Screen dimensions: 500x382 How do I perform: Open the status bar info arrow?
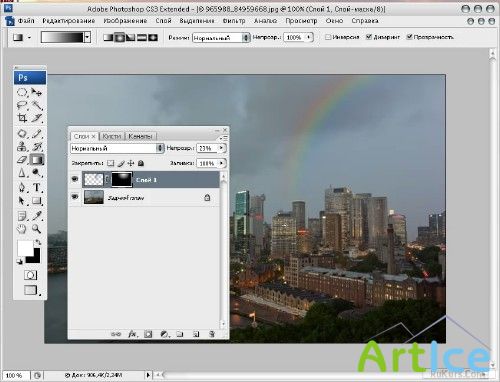point(148,375)
